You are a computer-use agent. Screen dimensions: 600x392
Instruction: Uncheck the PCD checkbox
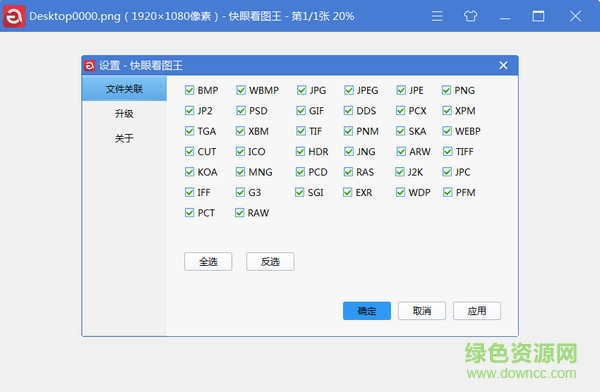300,172
